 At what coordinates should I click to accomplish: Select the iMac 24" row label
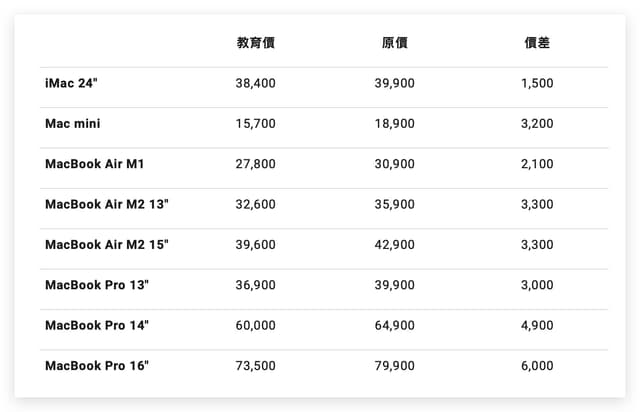click(71, 83)
